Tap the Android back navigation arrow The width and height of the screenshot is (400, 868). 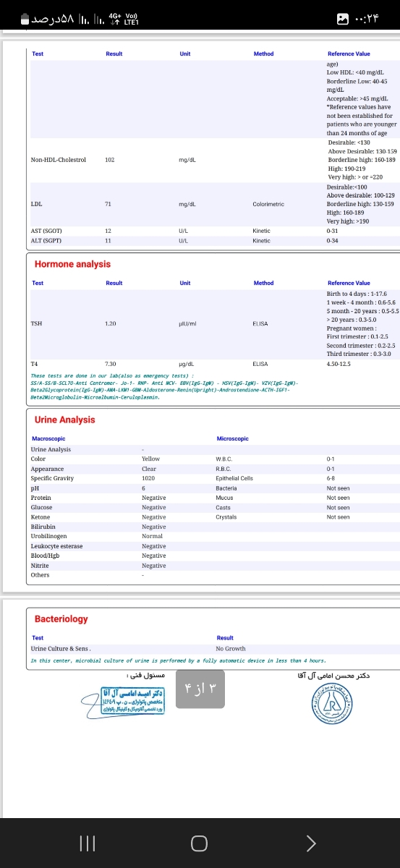pyautogui.click(x=311, y=843)
